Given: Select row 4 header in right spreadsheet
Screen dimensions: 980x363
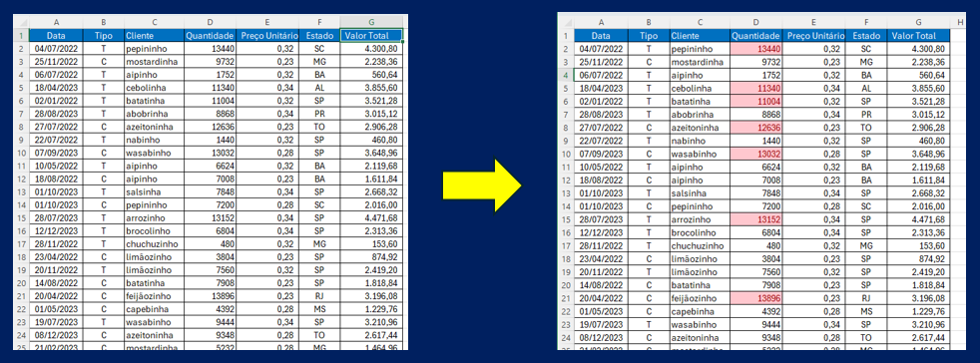Looking at the screenshot, I should tap(566, 75).
